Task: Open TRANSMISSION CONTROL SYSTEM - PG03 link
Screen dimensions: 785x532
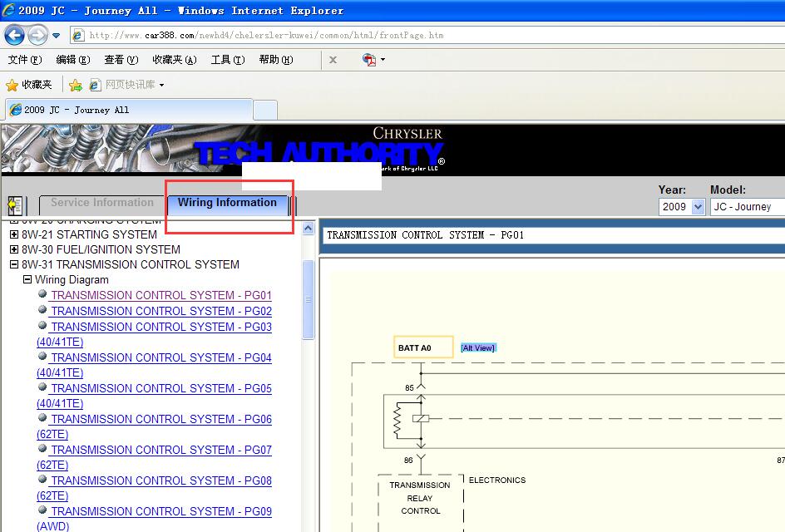Action: pos(161,327)
